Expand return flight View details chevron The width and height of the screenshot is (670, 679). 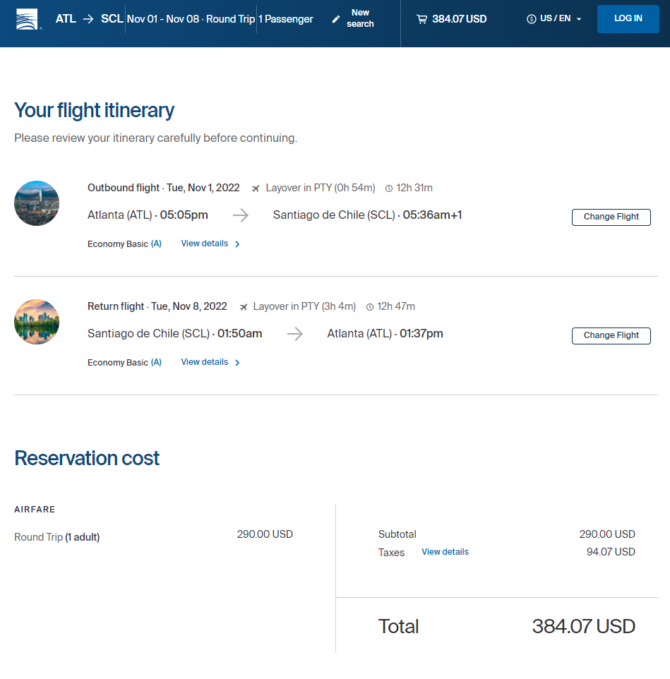237,362
